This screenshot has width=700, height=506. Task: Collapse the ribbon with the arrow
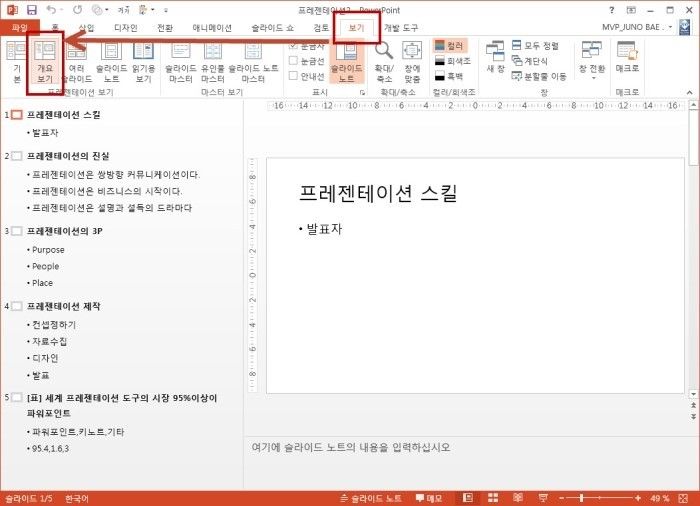tap(690, 92)
